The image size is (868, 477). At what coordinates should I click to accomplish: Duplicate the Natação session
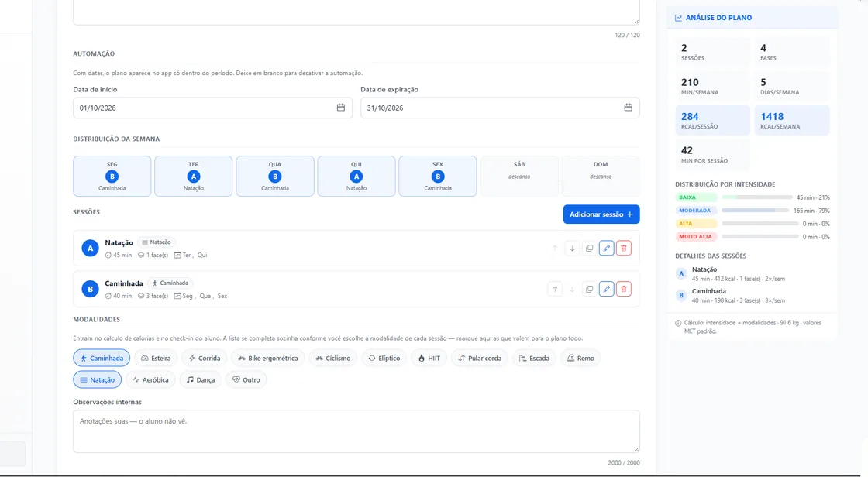tap(589, 249)
